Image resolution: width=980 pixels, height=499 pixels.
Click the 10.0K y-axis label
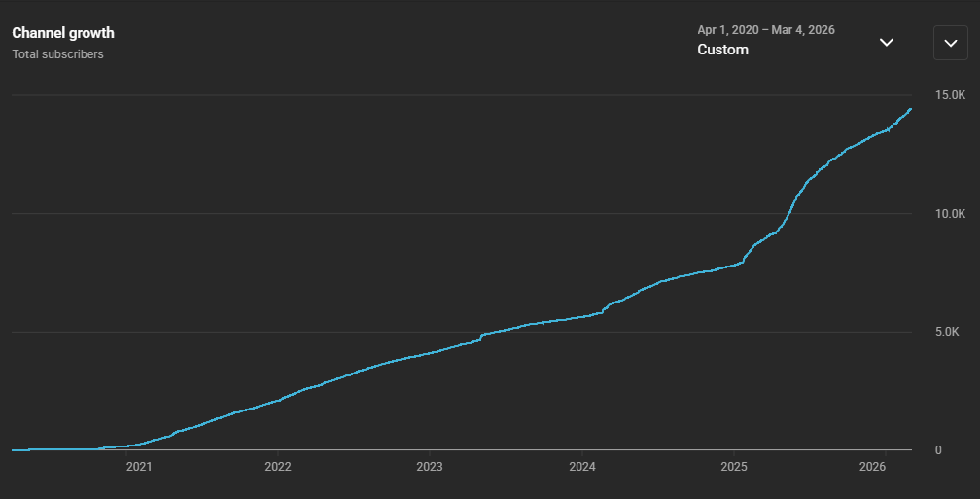(950, 214)
